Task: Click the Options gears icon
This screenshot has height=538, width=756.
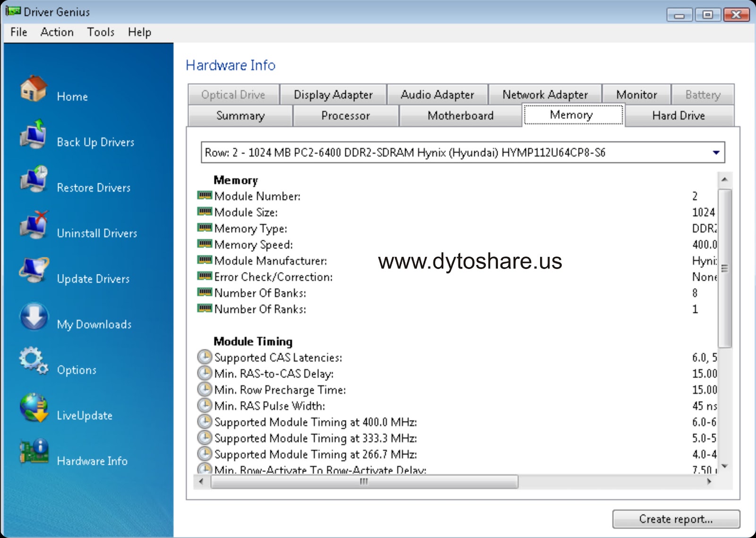Action: (34, 361)
